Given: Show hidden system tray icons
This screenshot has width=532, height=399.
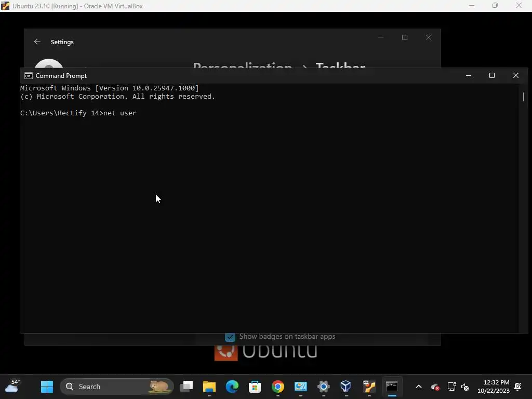Looking at the screenshot, I should [x=419, y=387].
